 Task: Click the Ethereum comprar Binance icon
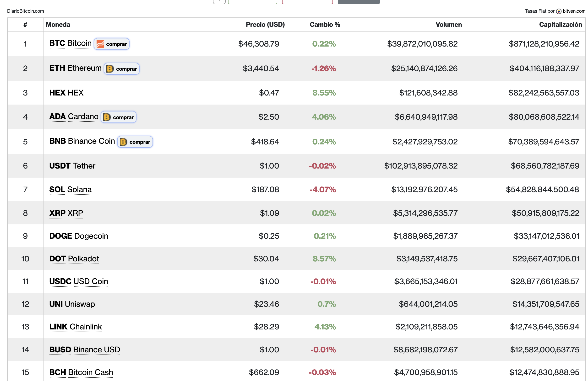pos(110,69)
